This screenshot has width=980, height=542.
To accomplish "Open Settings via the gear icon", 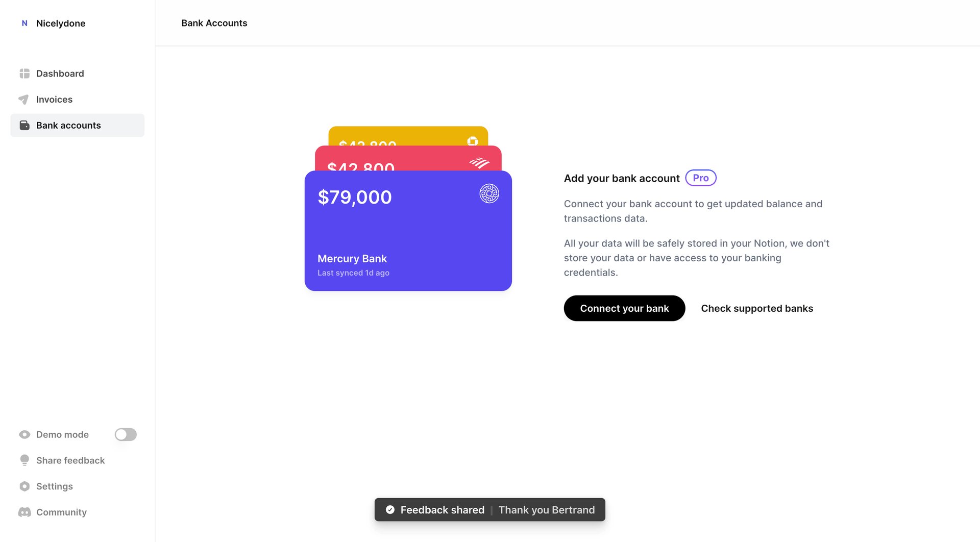I will tap(24, 486).
